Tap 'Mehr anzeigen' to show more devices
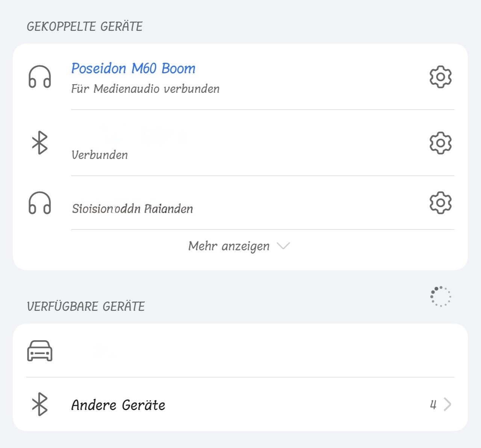 pos(229,246)
